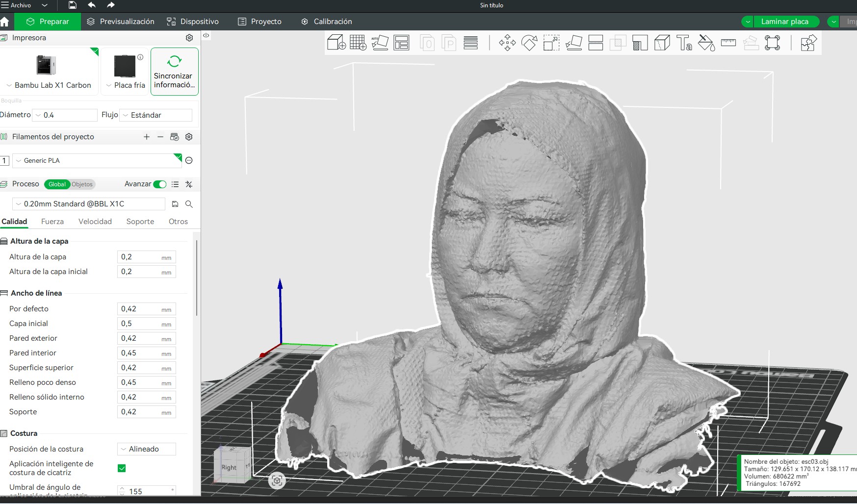857x504 pixels.
Task: Open the 0.20mm Standard process preset dropdown
Action: [88, 204]
